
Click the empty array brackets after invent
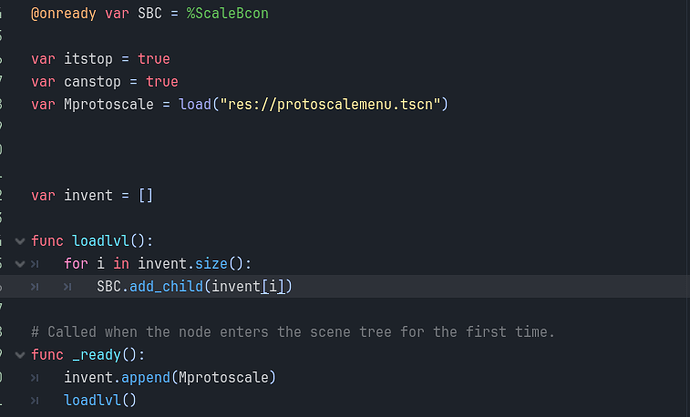point(146,195)
